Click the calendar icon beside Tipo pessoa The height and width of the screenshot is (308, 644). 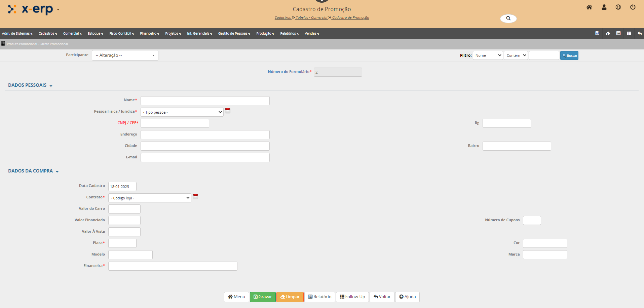click(228, 111)
